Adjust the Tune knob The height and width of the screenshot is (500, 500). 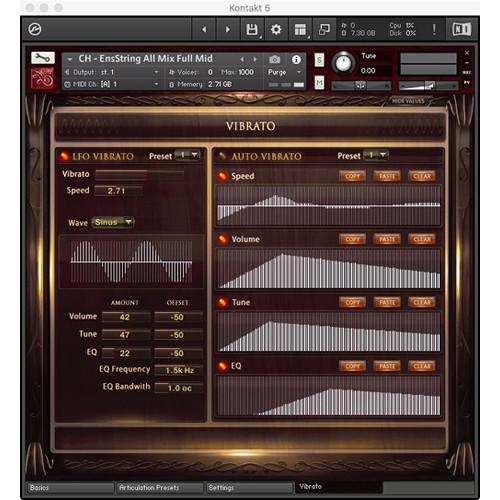(343, 63)
